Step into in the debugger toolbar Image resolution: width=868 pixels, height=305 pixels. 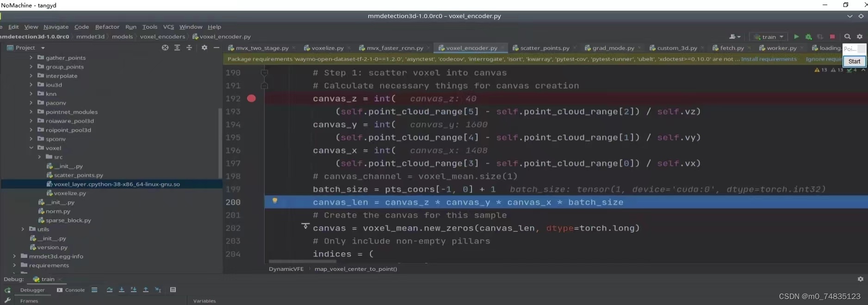click(122, 290)
